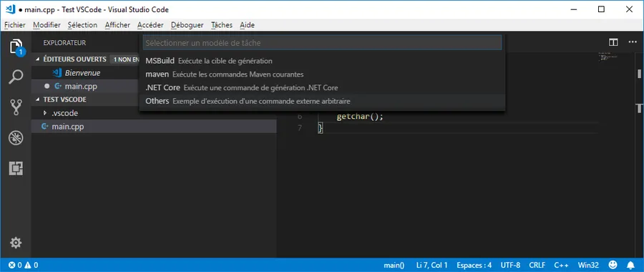Viewport: 644px width, 272px height.
Task: Click the Win32 configuration indicator
Action: coord(588,265)
